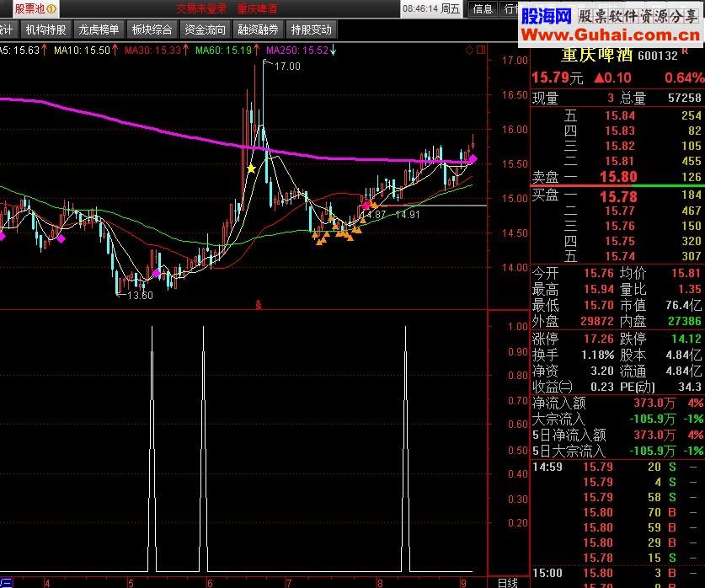Click the red up arrow beside MA60
This screenshot has width=705, height=588.
tap(256, 50)
